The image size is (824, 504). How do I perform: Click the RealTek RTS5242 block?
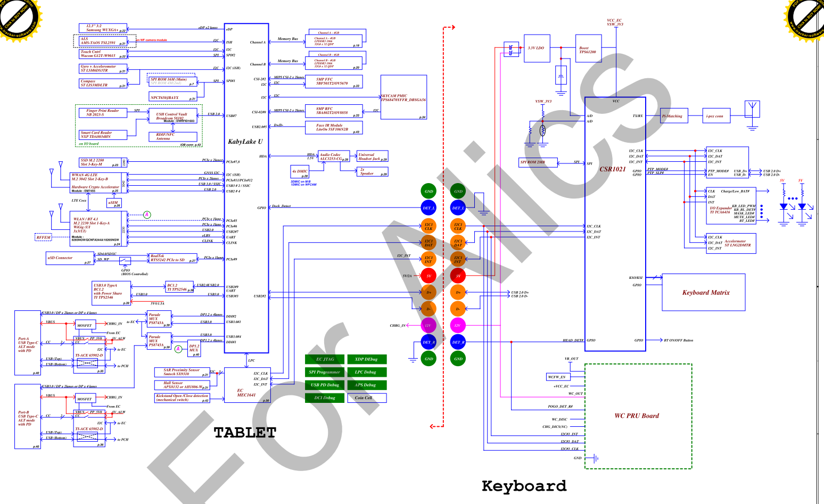point(174,258)
